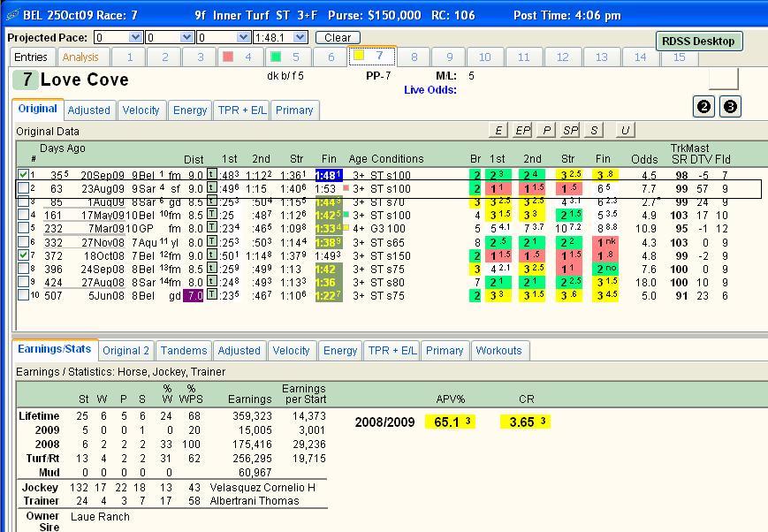Click the circled 3 button
Viewport: 768px width, 532px height.
click(730, 106)
